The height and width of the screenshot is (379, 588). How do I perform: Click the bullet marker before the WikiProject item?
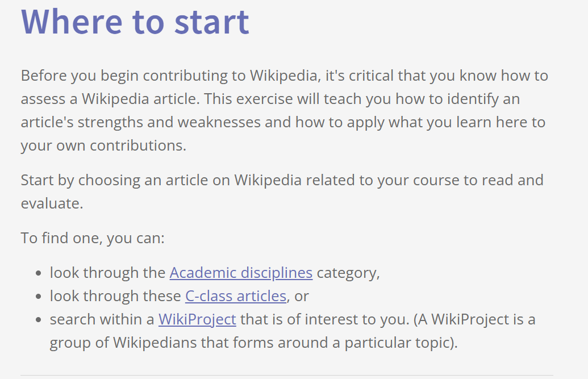pos(38,320)
